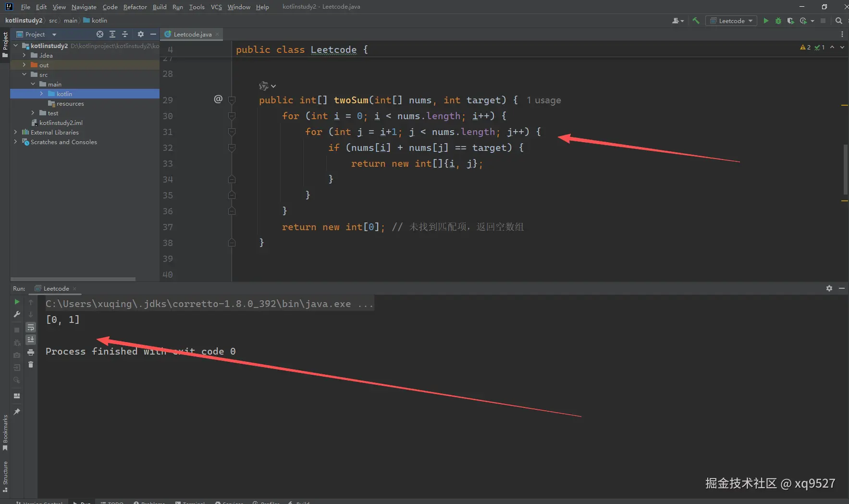Open the profiler run options dropdown arrow
This screenshot has width=849, height=504.
(x=812, y=21)
